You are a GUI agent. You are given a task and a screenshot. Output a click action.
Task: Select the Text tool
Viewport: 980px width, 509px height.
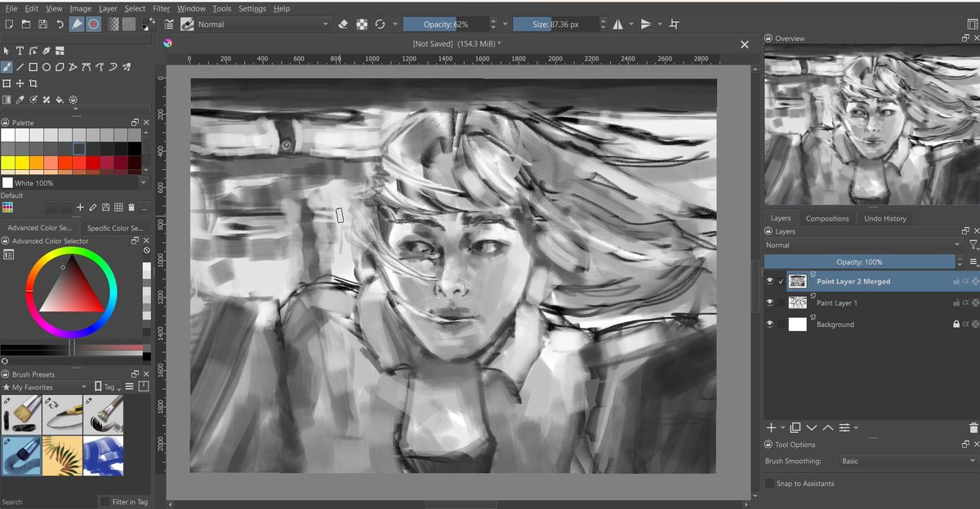[x=20, y=51]
